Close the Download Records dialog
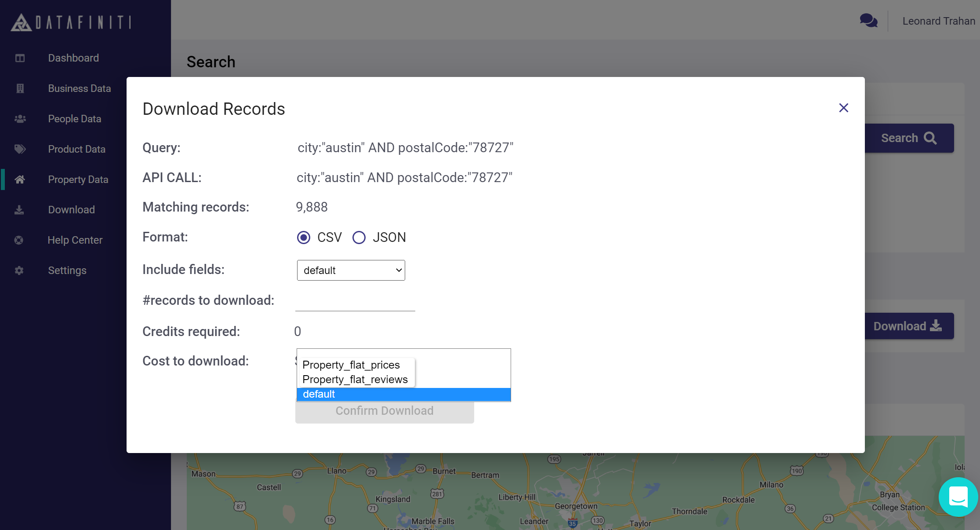Image resolution: width=980 pixels, height=530 pixels. click(843, 108)
